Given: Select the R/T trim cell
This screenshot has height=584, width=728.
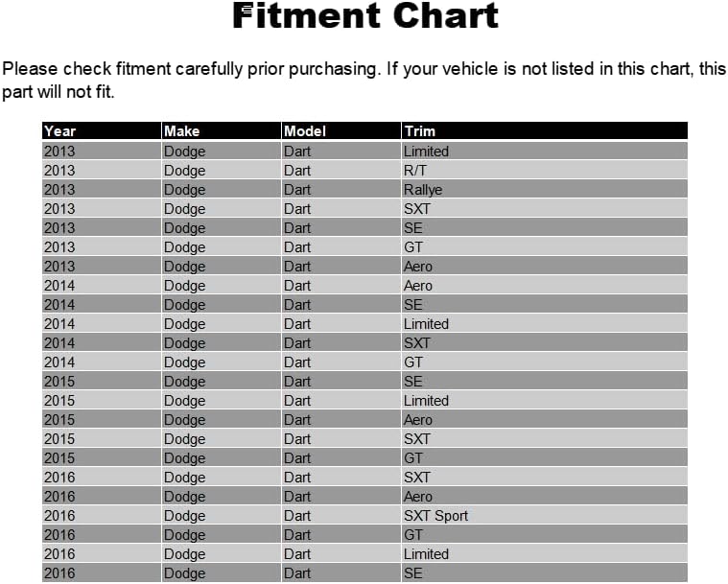Looking at the screenshot, I should tap(544, 171).
